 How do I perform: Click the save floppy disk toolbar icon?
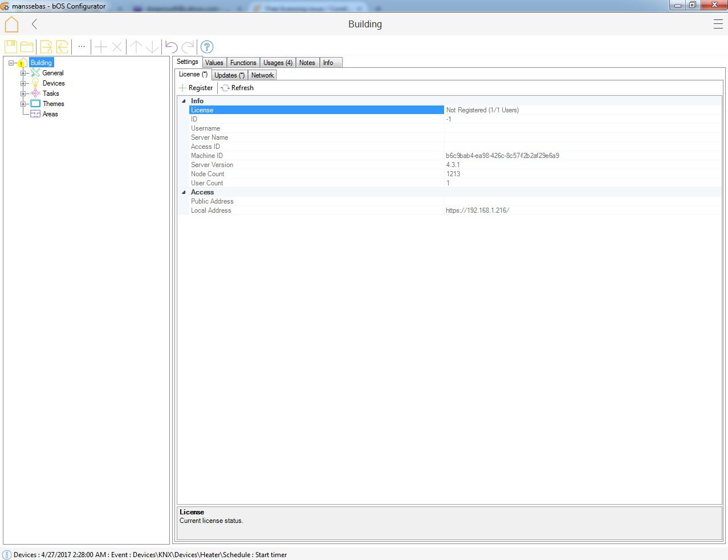click(11, 47)
